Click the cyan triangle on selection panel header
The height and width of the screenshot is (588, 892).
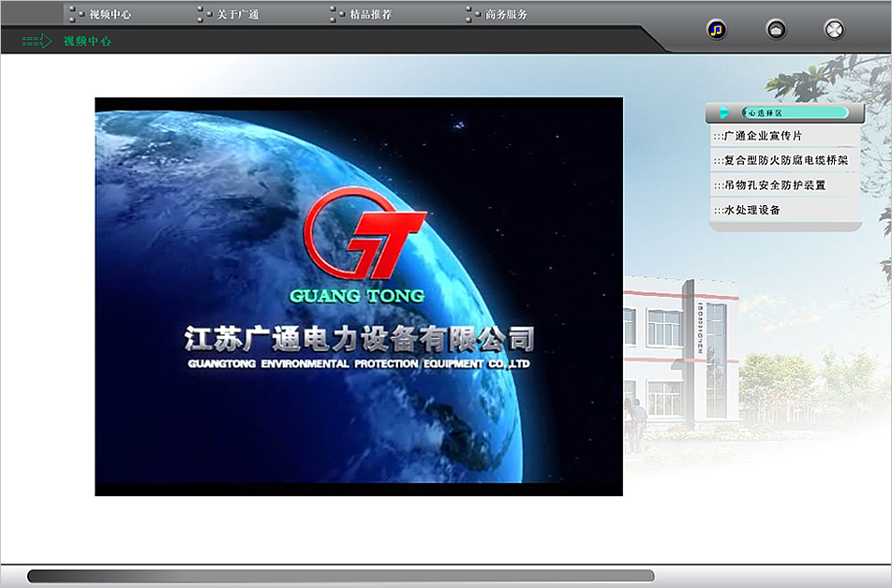[x=724, y=113]
